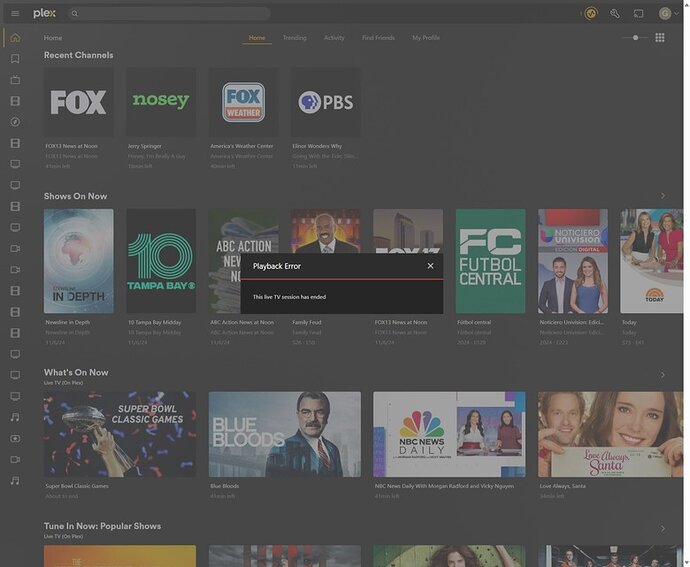The height and width of the screenshot is (567, 690).
Task: Select the Home house icon in the sidebar
Action: click(15, 38)
